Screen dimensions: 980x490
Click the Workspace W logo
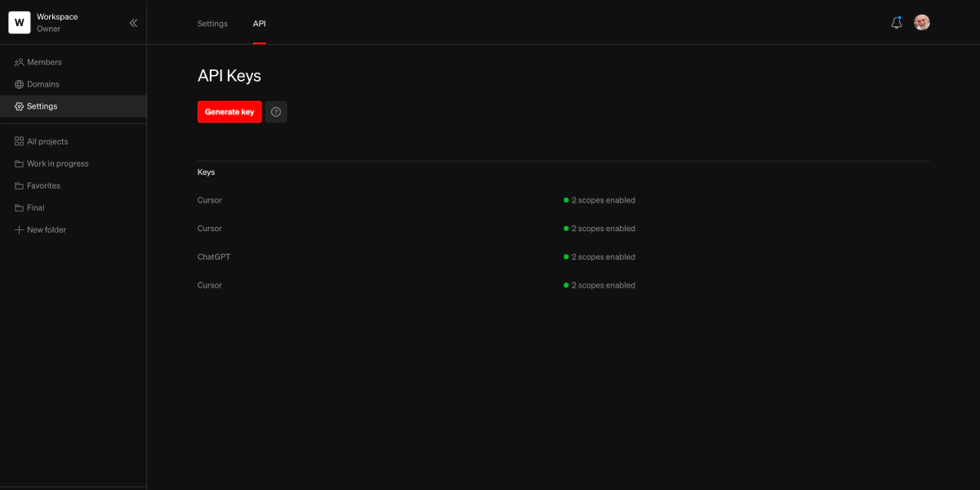[x=20, y=23]
